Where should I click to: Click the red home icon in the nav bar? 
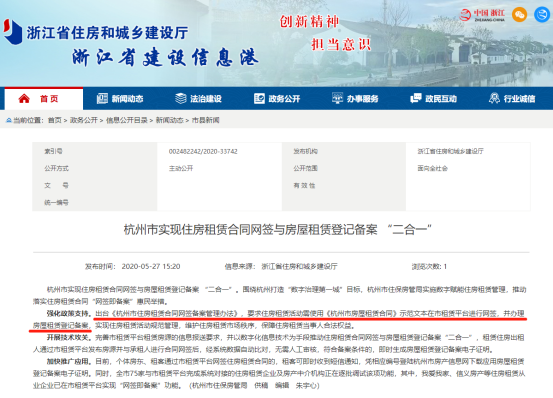coord(24,98)
